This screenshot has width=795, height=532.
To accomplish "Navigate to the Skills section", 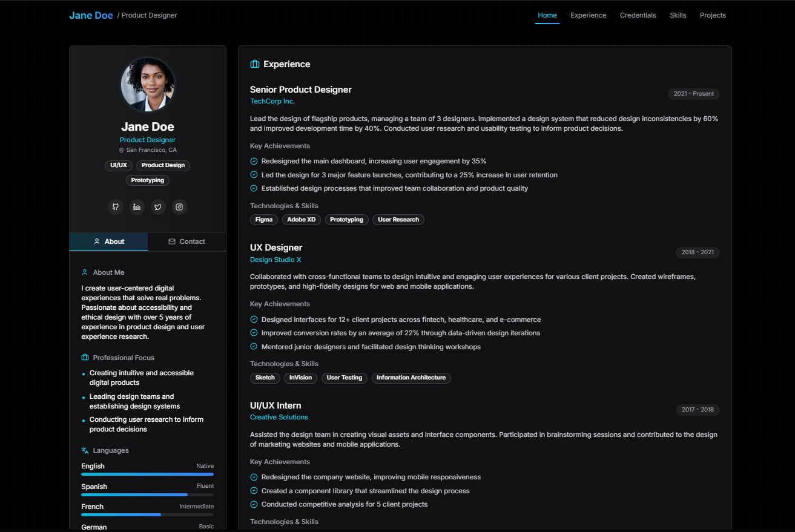I will 678,15.
